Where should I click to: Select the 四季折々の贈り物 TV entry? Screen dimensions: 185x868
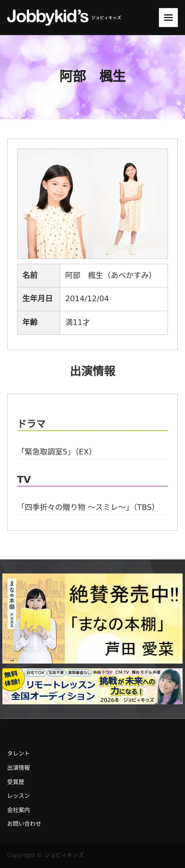pos(92,507)
